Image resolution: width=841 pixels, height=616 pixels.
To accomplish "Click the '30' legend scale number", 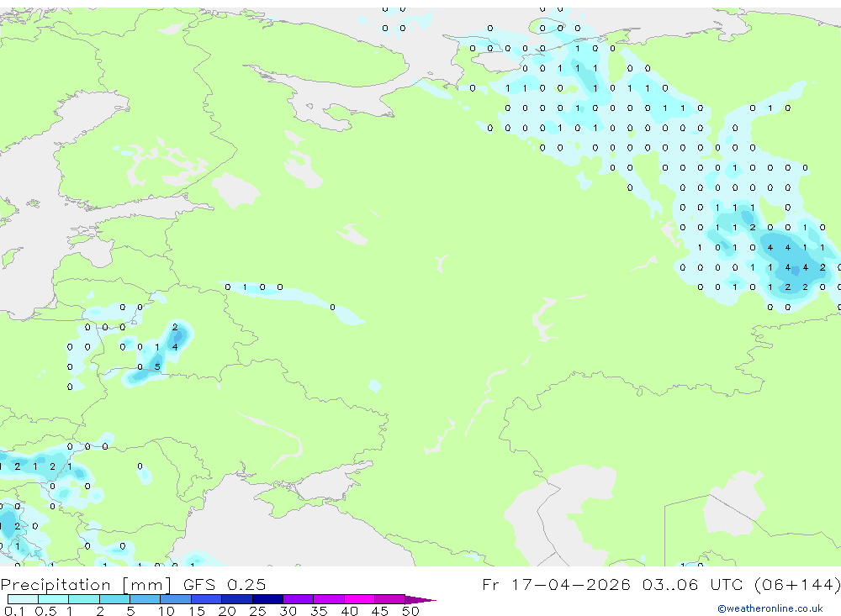I will tap(288, 611).
